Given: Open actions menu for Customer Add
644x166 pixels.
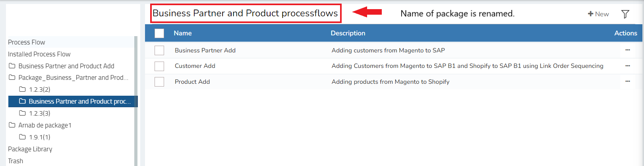Looking at the screenshot, I should point(627,66).
